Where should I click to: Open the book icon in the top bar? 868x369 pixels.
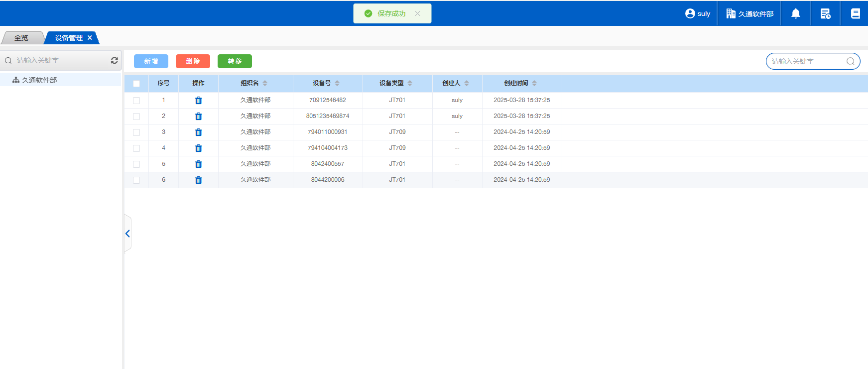pyautogui.click(x=855, y=13)
